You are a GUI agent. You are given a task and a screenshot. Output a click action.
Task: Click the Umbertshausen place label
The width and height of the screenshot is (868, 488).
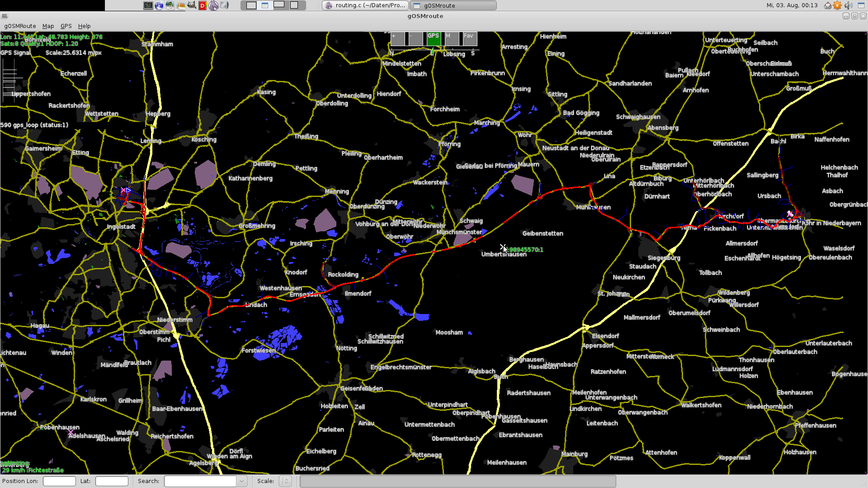pyautogui.click(x=504, y=254)
